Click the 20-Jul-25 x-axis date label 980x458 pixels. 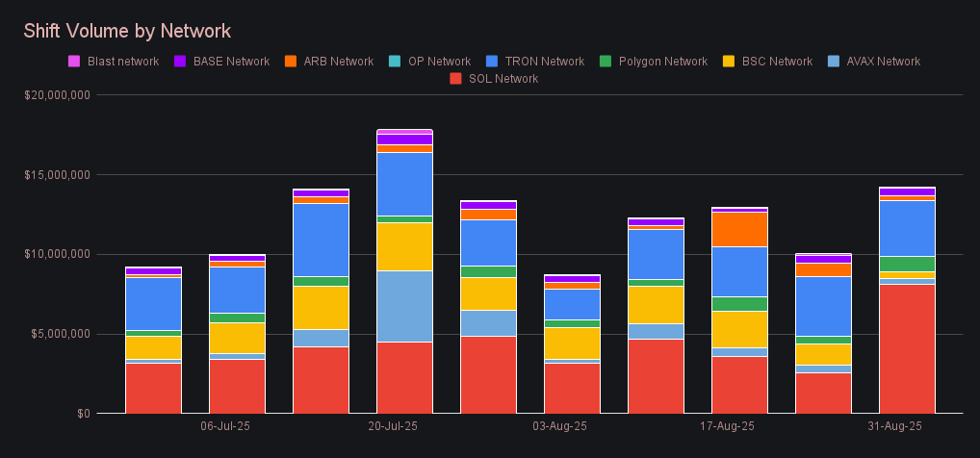point(393,426)
